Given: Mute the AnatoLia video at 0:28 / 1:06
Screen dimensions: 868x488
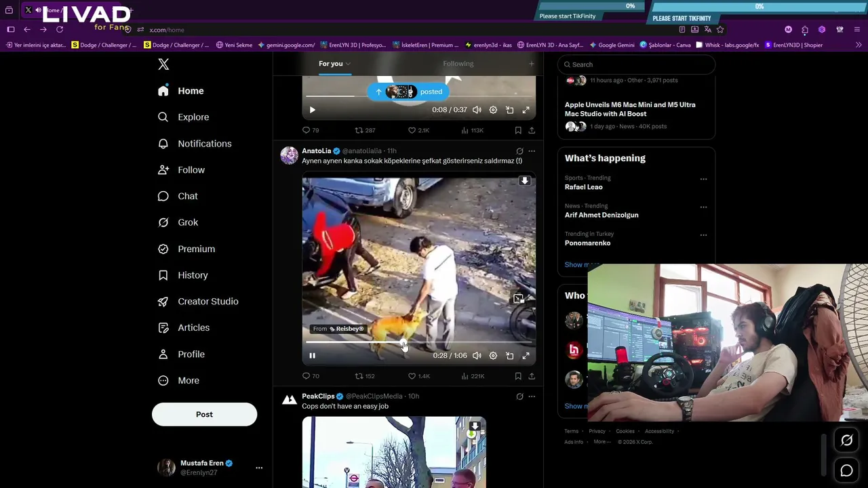Looking at the screenshot, I should pyautogui.click(x=477, y=355).
